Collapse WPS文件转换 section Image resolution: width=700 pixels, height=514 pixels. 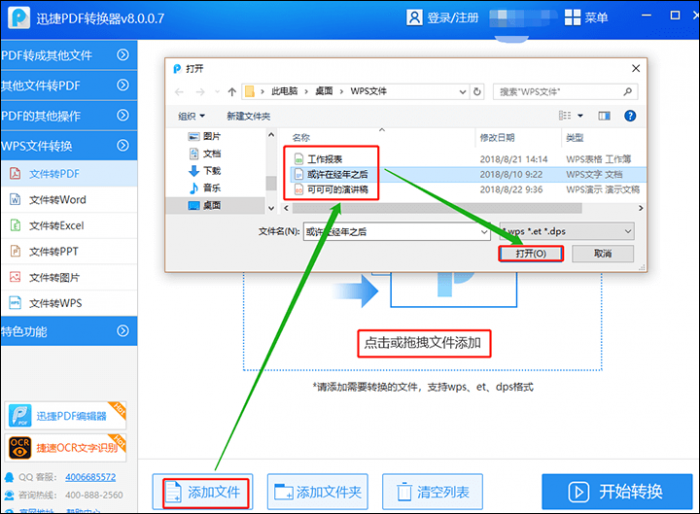(x=69, y=146)
